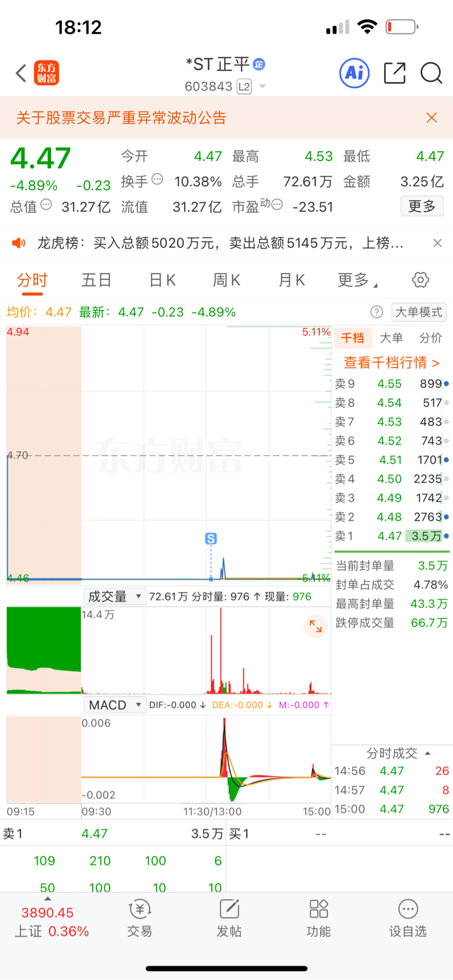Screen dimensions: 453x980
Task: Open the 成交量 indicator dropdown
Action: [x=114, y=597]
